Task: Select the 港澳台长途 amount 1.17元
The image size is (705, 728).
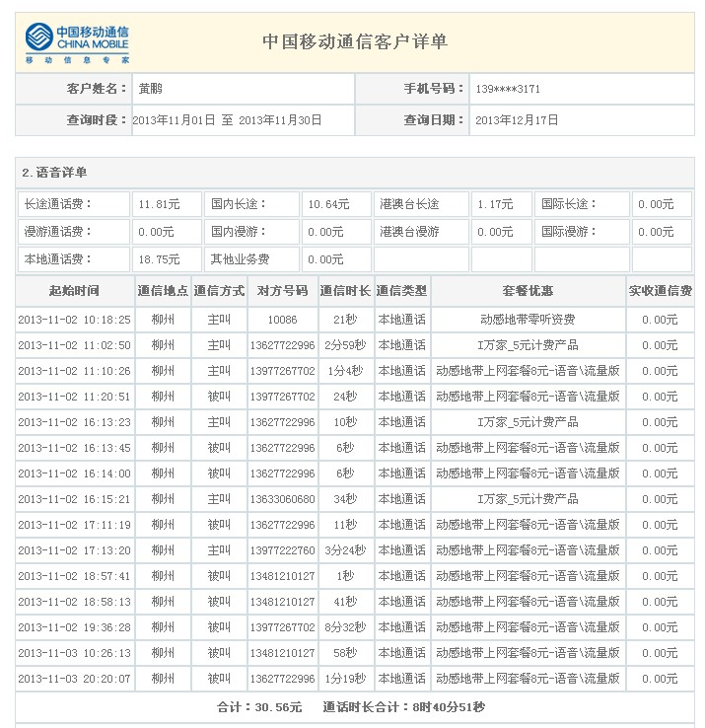Action: point(495,204)
